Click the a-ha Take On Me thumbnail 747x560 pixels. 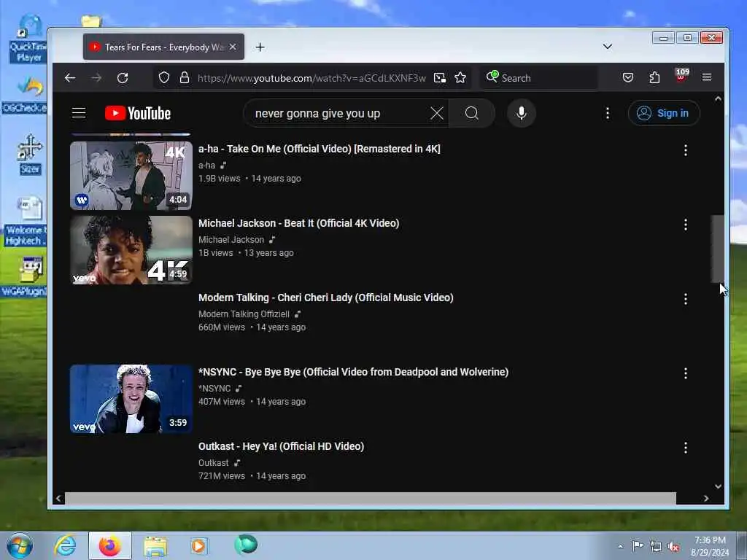click(131, 175)
